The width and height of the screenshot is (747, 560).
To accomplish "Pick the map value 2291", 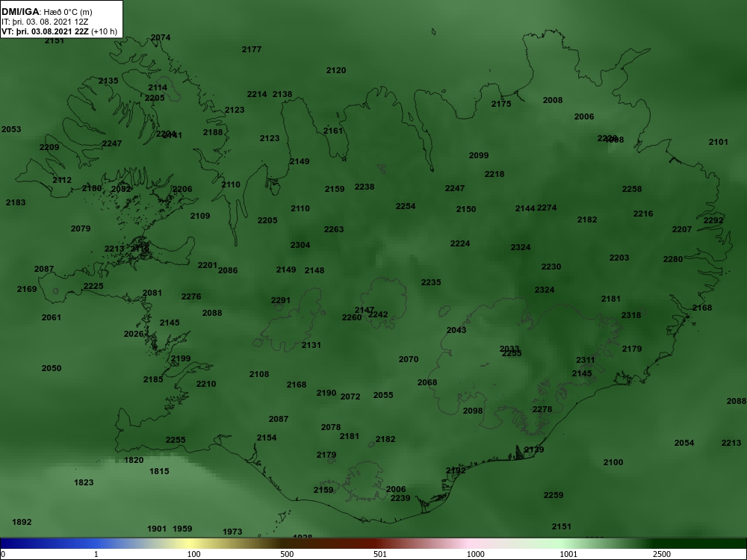I will tap(281, 300).
